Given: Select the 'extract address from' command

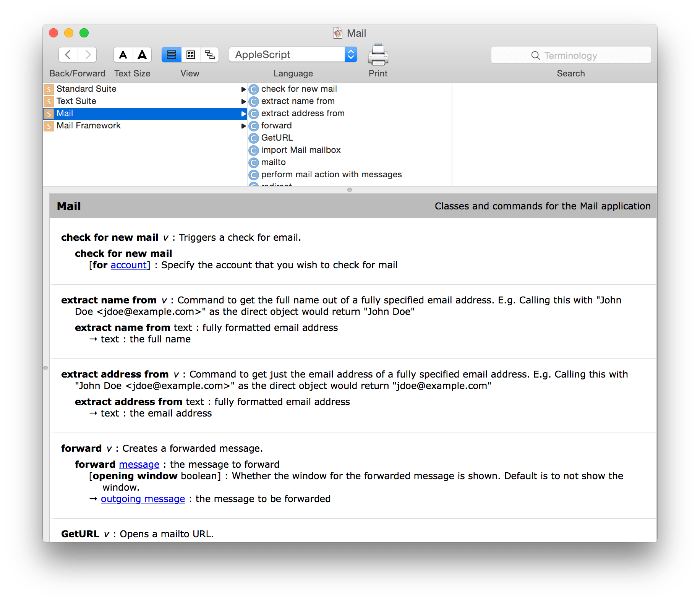Looking at the screenshot, I should [x=350, y=113].
